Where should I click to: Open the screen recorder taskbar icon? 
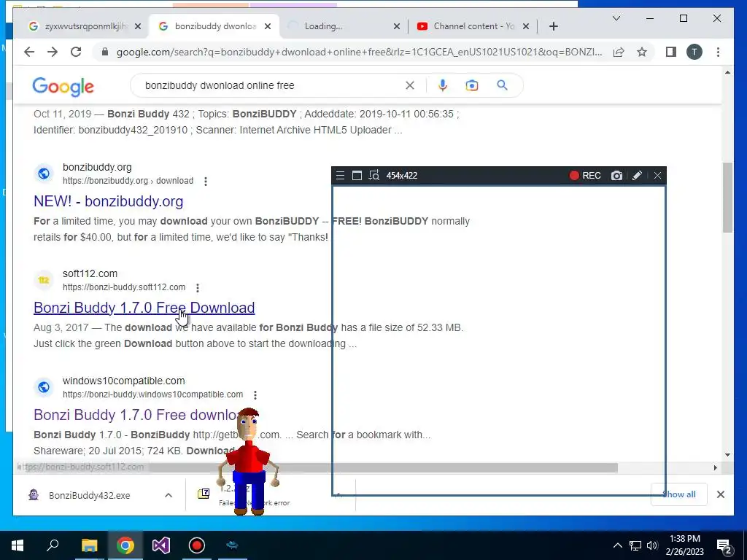point(197,545)
